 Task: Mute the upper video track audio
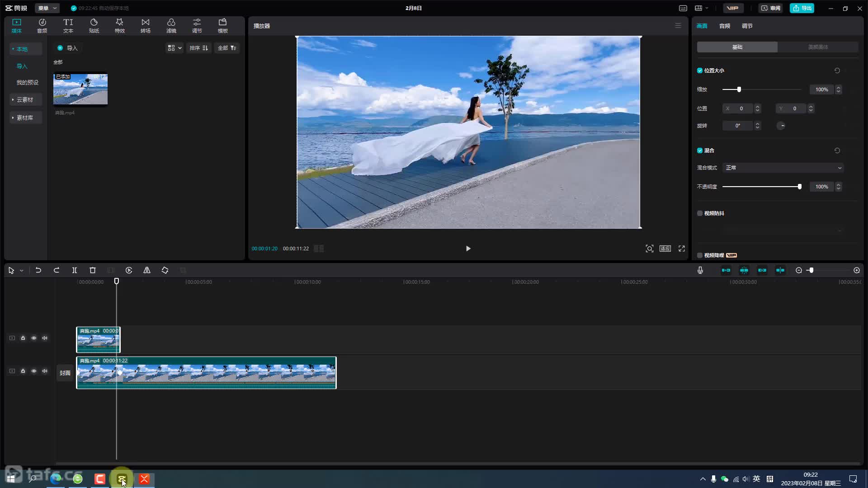45,338
